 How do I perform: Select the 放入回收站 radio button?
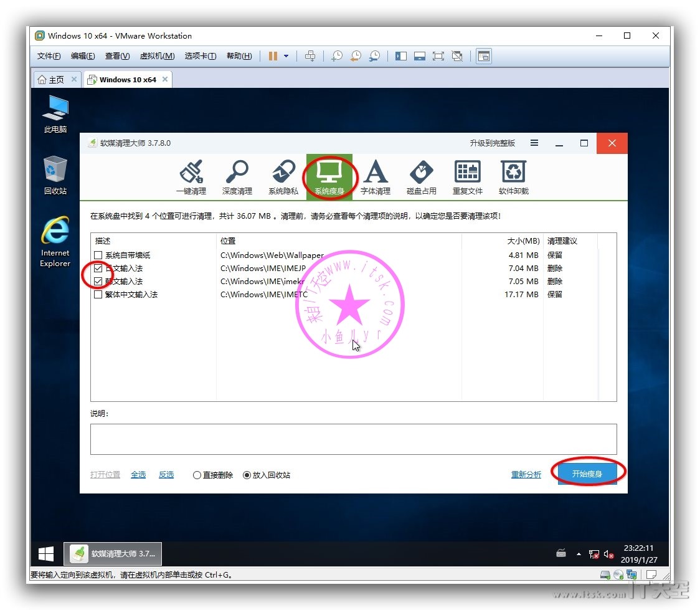pyautogui.click(x=247, y=475)
